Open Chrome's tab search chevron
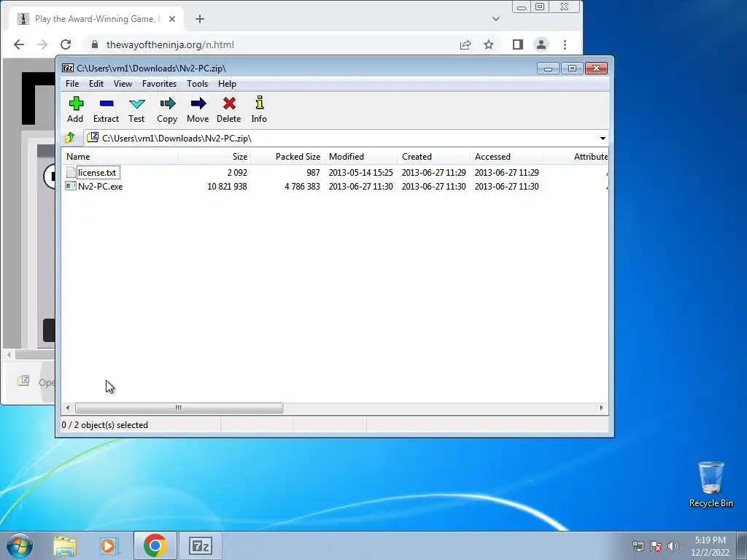 click(x=496, y=19)
